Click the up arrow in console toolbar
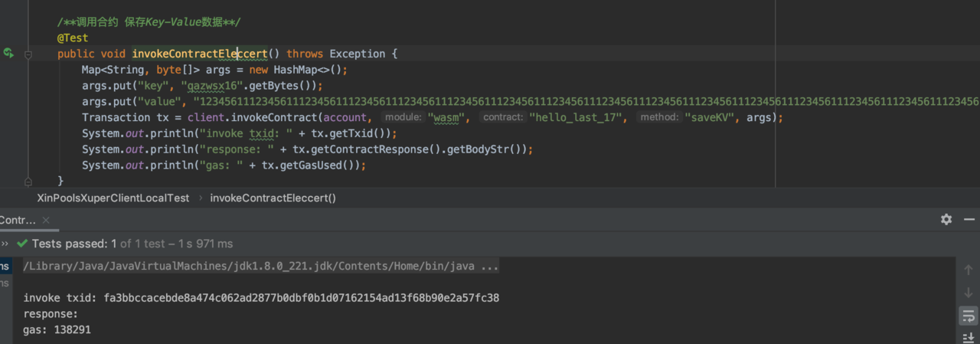The height and width of the screenshot is (344, 980). (x=968, y=270)
